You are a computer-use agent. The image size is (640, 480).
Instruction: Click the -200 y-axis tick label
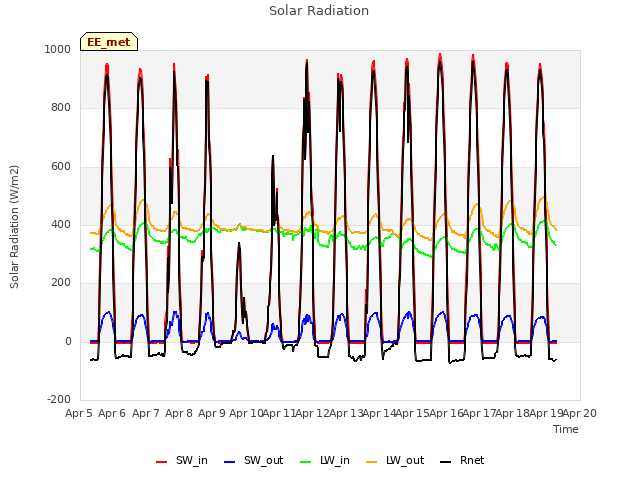pyautogui.click(x=59, y=399)
